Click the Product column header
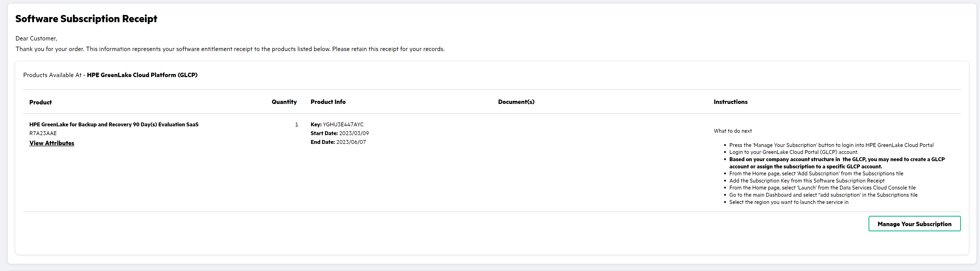980x271 pixels. pos(40,102)
